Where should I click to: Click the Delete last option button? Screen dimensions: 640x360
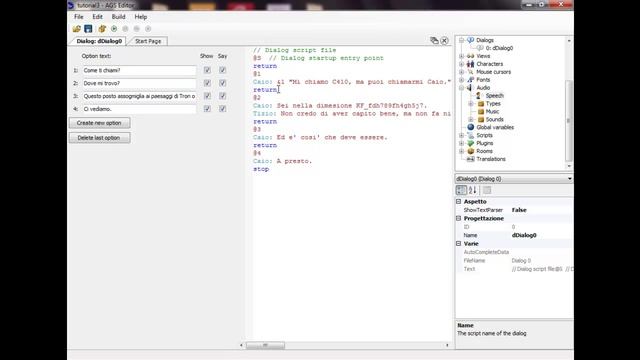[x=100, y=138]
